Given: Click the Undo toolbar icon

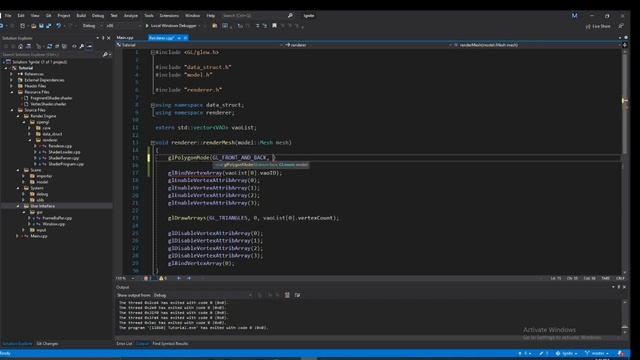Looking at the screenshot, I should pyautogui.click(x=59, y=26).
